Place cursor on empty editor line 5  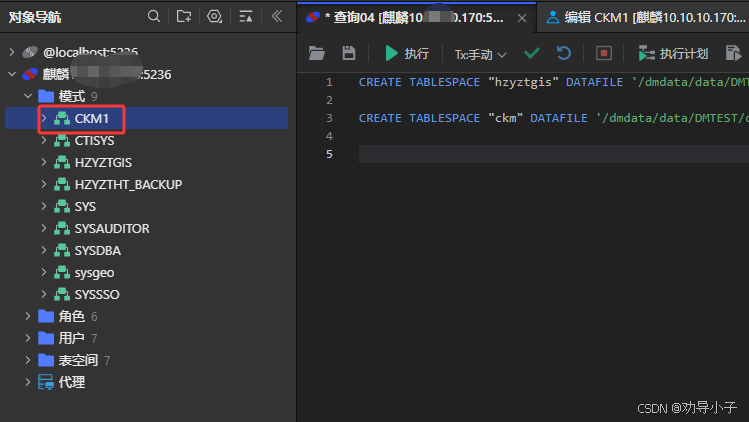(x=554, y=154)
